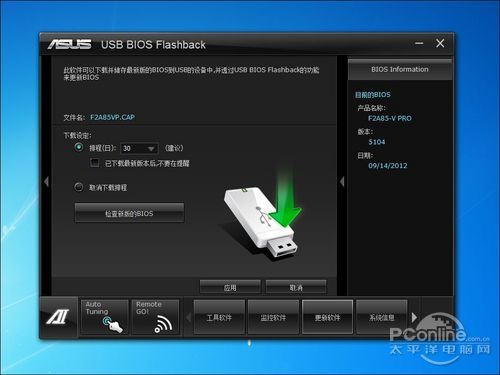Click the 应用 apply button
Viewport: 500px width, 375px height.
pos(230,287)
